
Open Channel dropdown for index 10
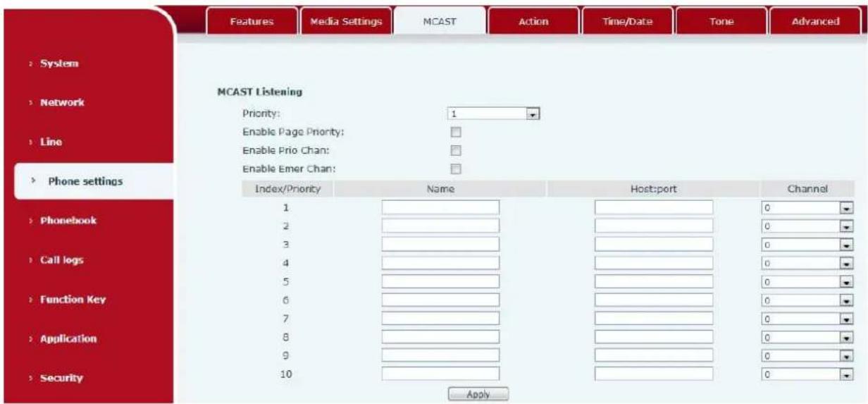(x=807, y=374)
